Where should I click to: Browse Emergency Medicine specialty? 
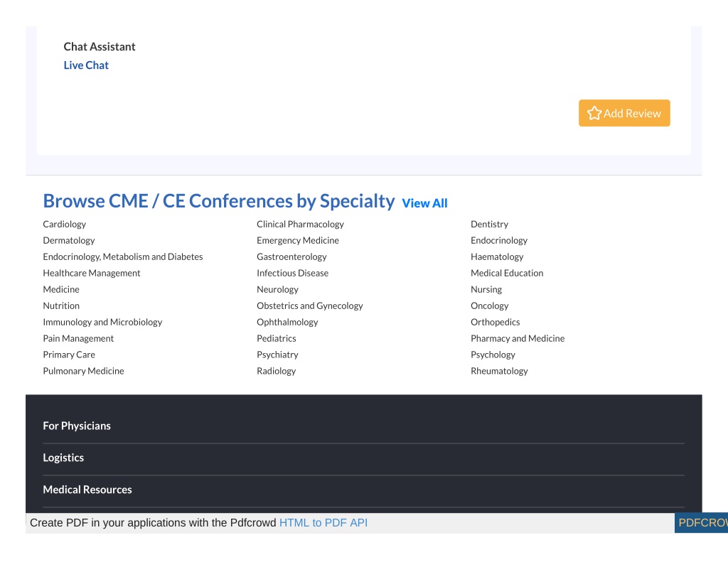pos(298,240)
